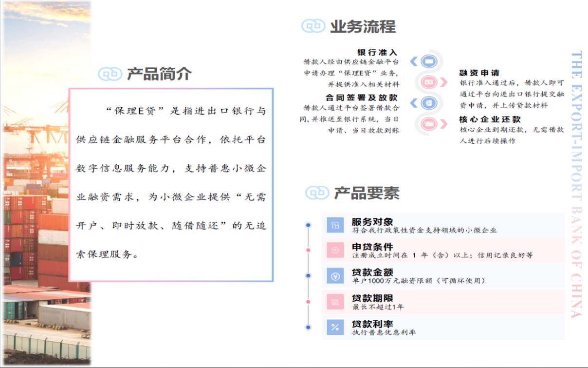Click the 贷款金额 row title

[x=372, y=272]
